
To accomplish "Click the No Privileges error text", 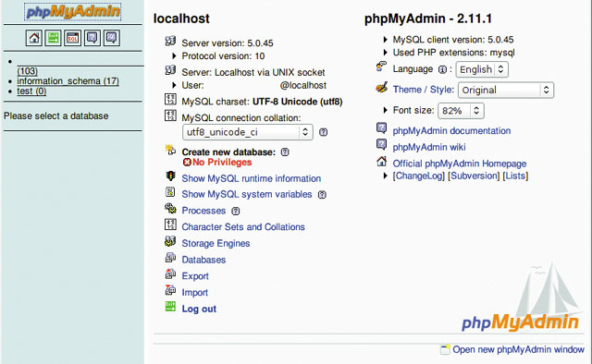I will coord(222,163).
